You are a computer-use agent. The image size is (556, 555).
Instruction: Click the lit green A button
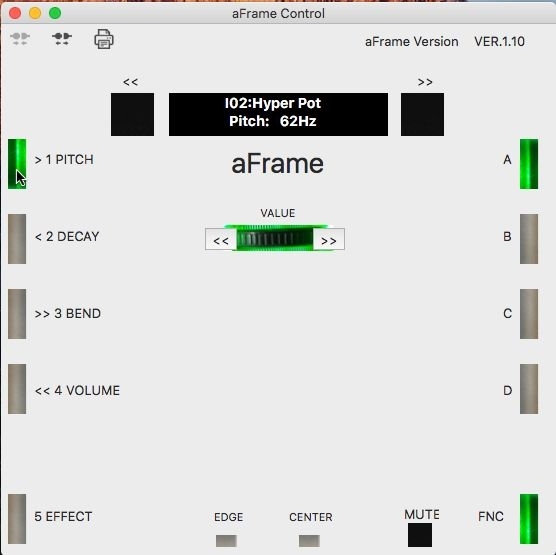click(x=529, y=164)
